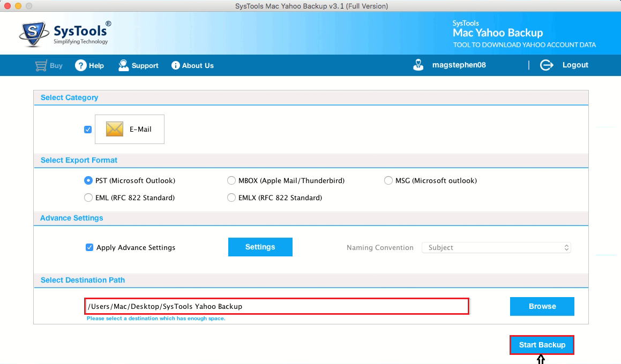This screenshot has width=621, height=364.
Task: Open the advance Settings button
Action: coord(260,247)
